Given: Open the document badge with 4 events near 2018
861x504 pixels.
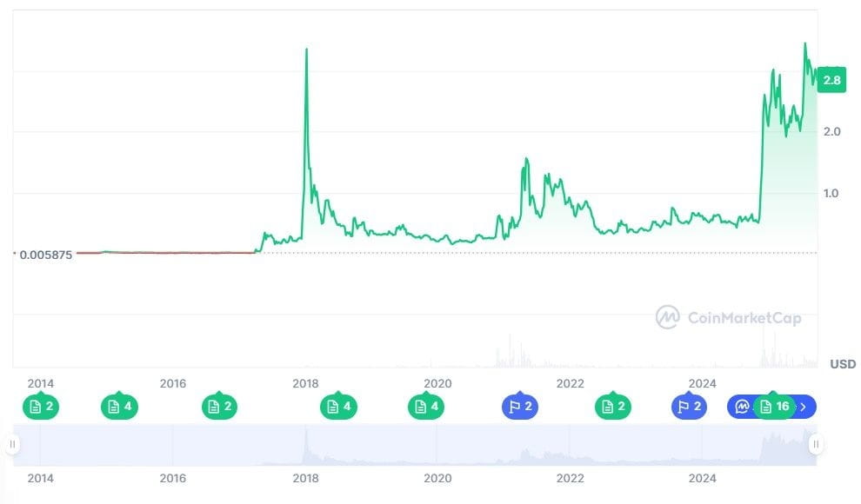Looking at the screenshot, I should point(338,405).
